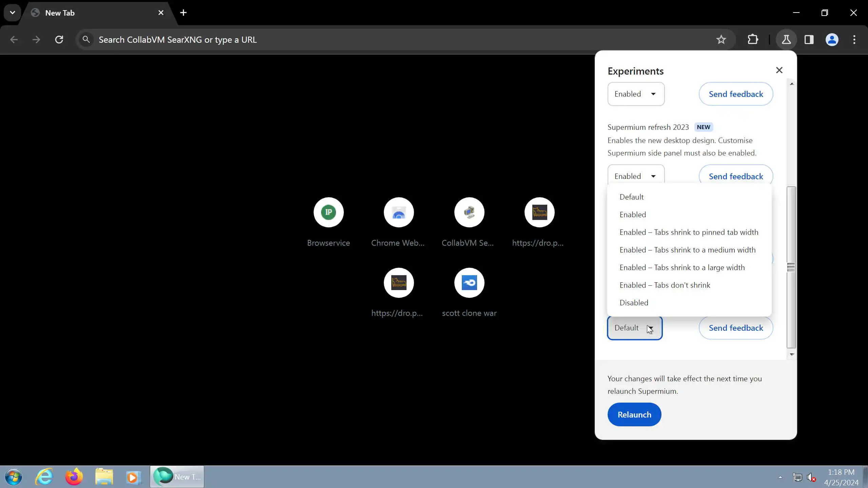Open the Extensions puzzle icon

click(x=753, y=40)
